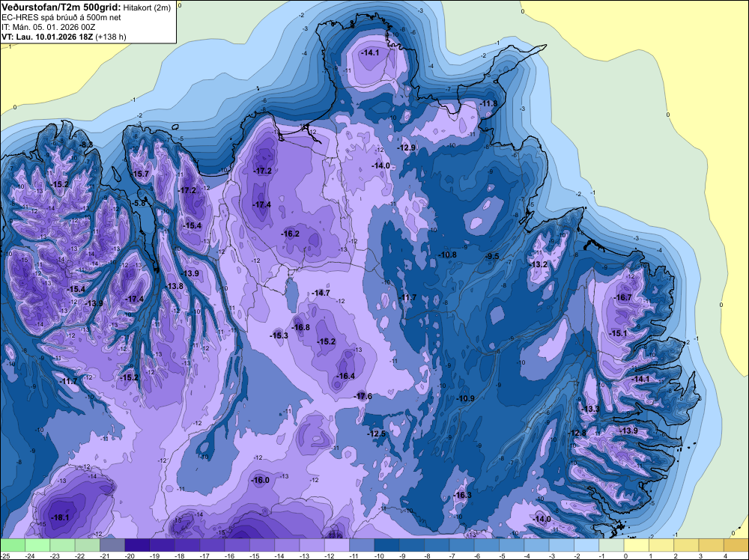Screen dimensions: 749x560
Task: Select the -12.9 temperature label
Action: [x=407, y=148]
